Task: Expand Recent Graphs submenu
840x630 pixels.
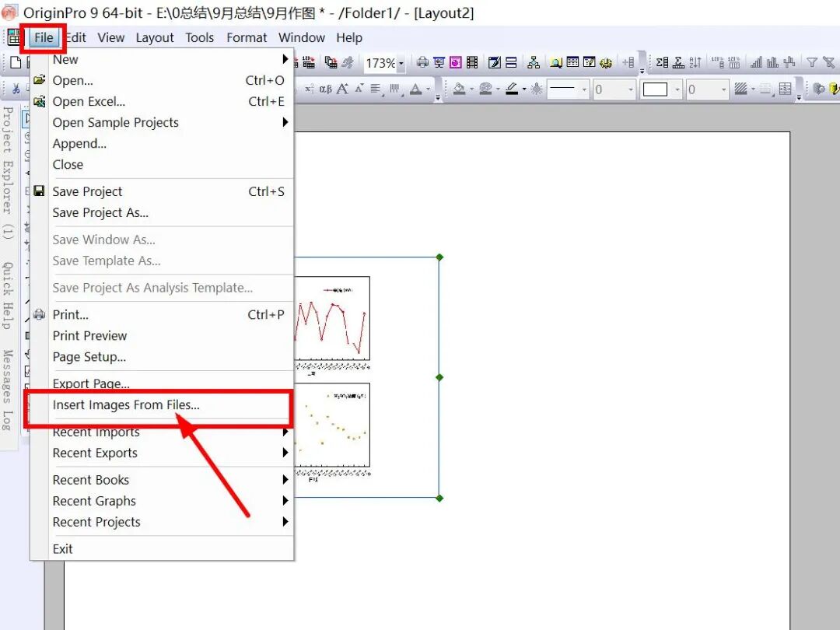Action: click(x=161, y=501)
